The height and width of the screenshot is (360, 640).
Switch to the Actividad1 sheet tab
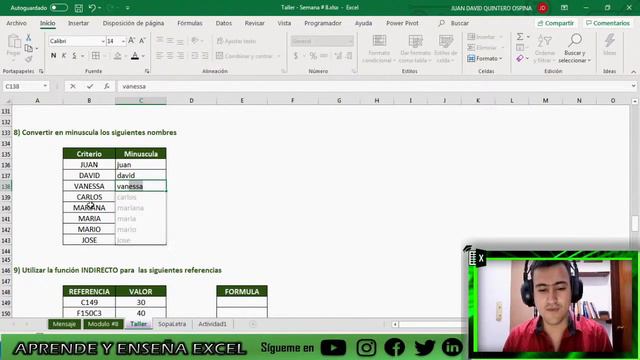pos(212,324)
